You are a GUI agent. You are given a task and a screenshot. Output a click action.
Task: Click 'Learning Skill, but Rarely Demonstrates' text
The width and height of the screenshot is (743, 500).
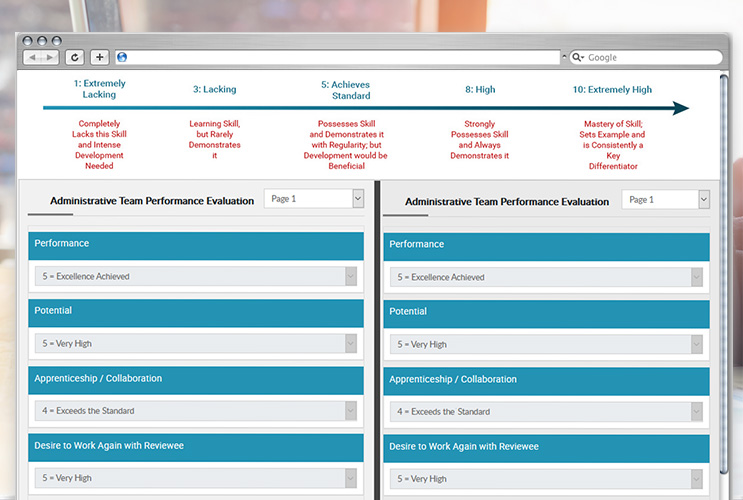click(214, 139)
